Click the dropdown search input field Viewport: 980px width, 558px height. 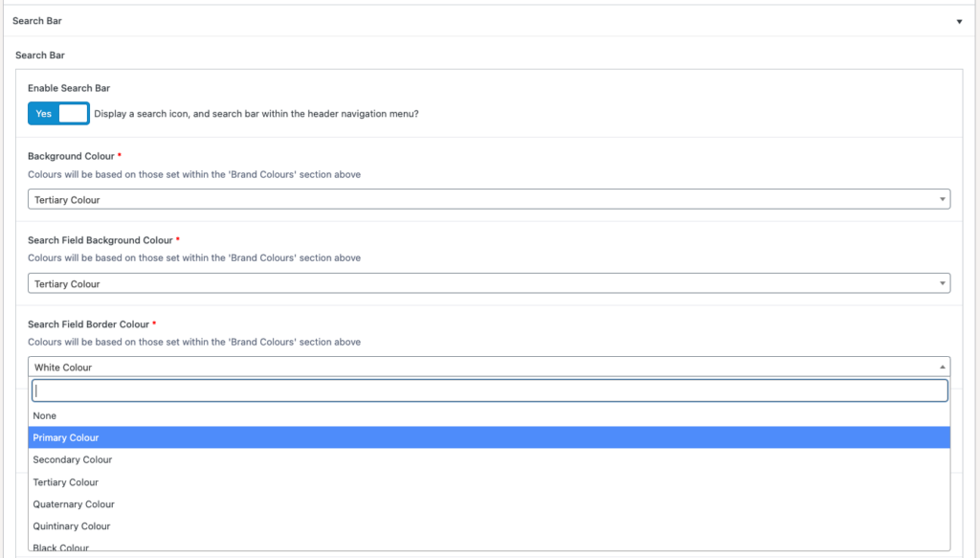(489, 391)
